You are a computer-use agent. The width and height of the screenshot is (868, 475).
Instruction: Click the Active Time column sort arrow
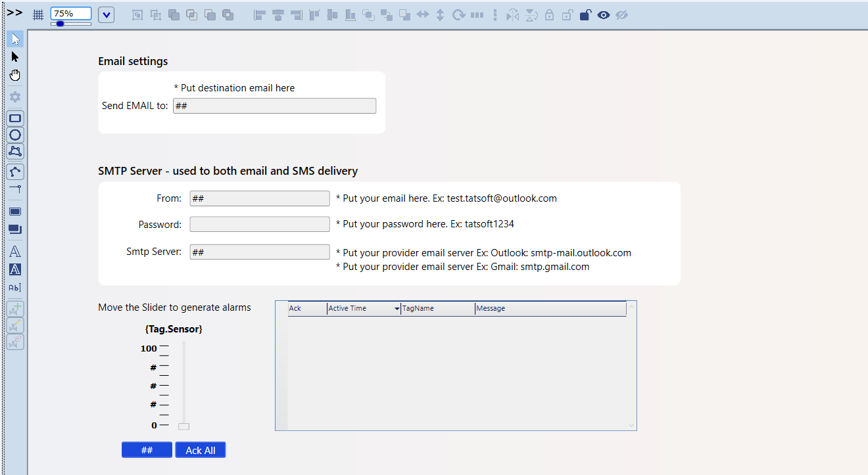(x=397, y=309)
